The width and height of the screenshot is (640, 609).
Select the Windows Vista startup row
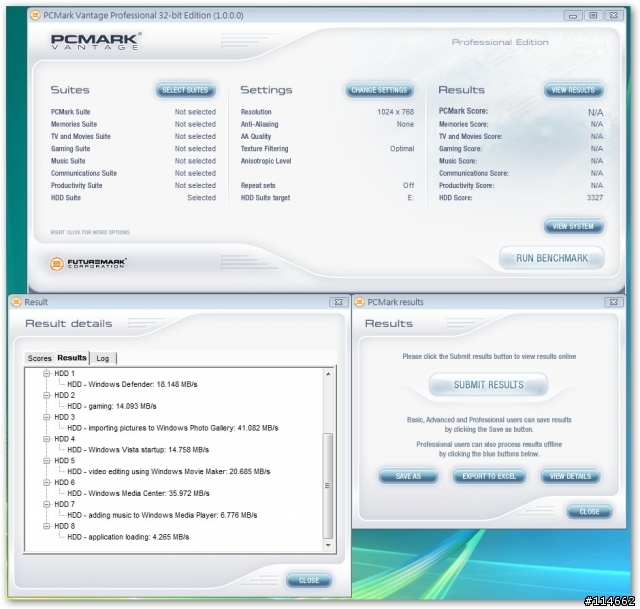click(138, 450)
